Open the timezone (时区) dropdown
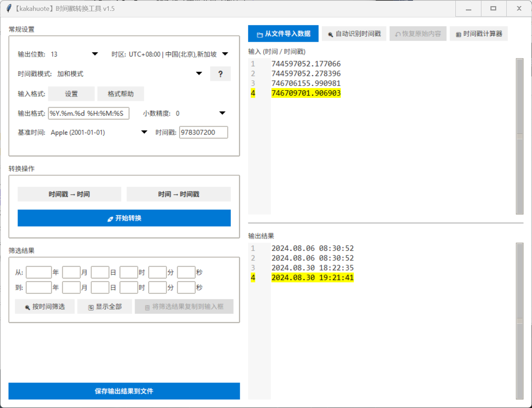Screen dimensions: 532x408 pyautogui.click(x=225, y=54)
